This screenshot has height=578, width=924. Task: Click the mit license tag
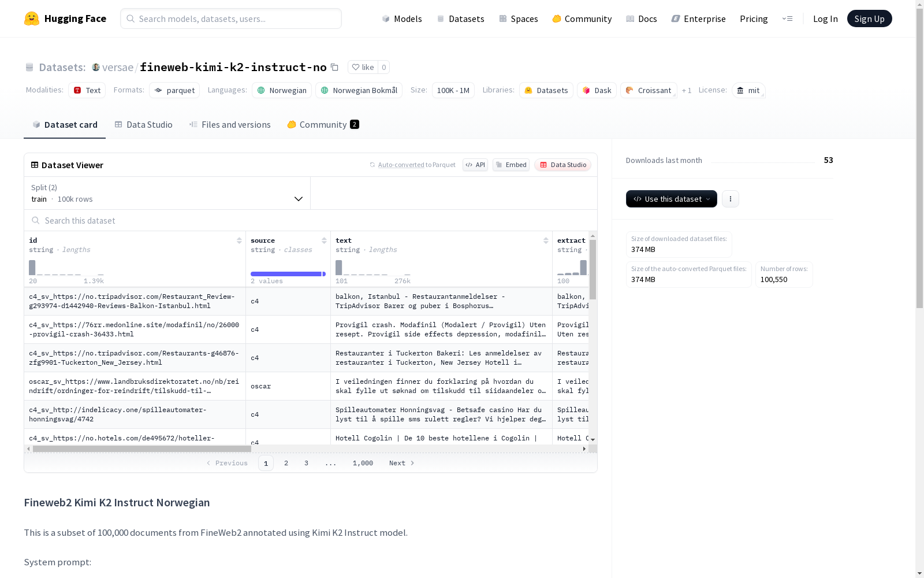(748, 90)
